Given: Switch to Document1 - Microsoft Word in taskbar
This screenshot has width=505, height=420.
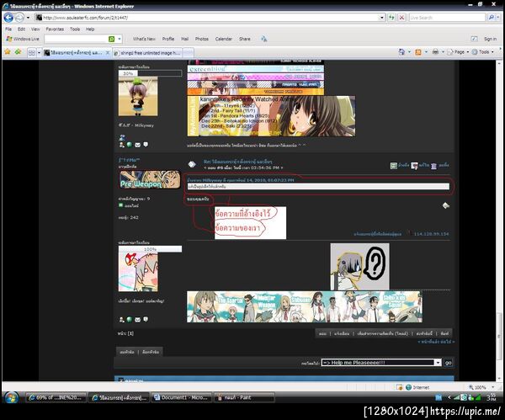Looking at the screenshot, I should coord(181,398).
